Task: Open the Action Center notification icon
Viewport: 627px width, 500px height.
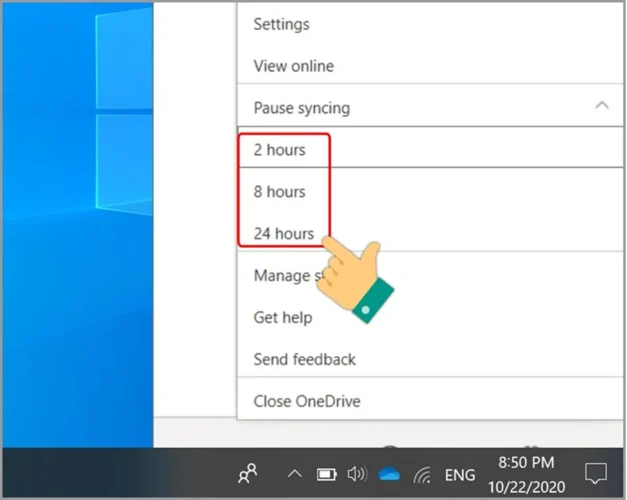Action: 596,474
